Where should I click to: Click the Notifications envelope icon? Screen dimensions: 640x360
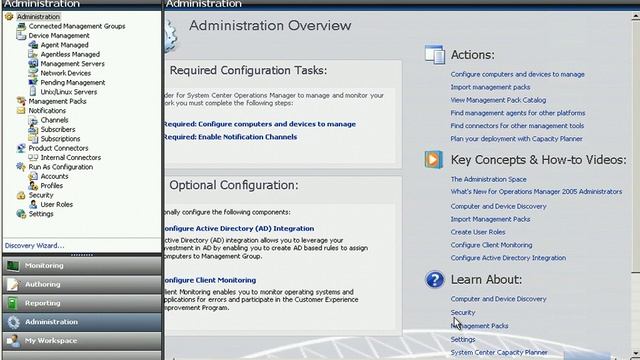pyautogui.click(x=21, y=111)
